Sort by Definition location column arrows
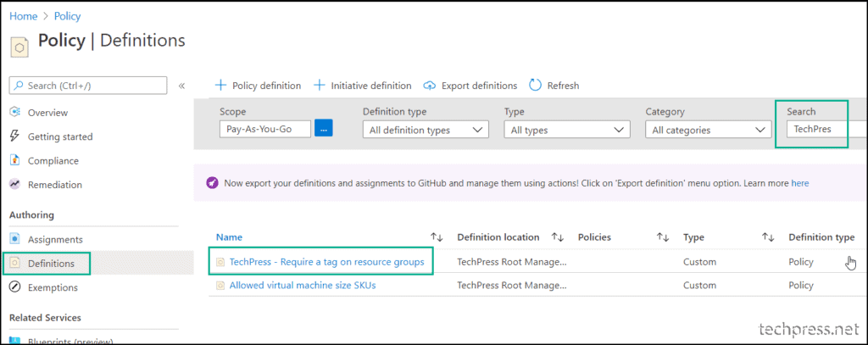 coord(558,237)
